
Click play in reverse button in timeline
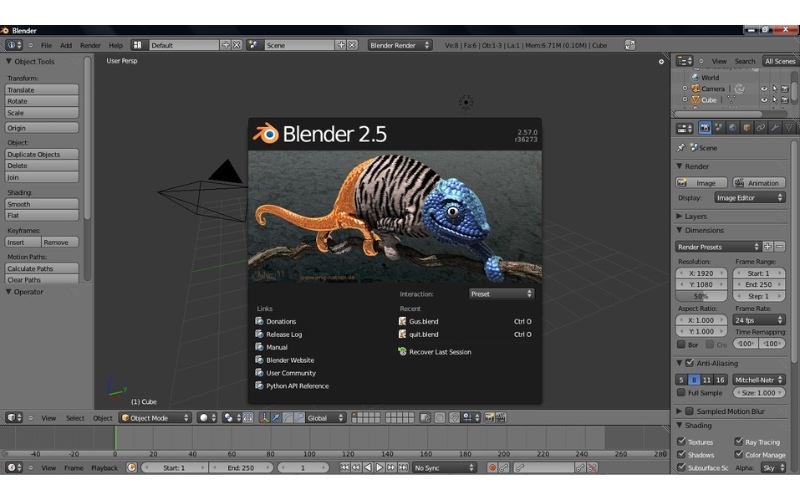pyautogui.click(x=368, y=467)
